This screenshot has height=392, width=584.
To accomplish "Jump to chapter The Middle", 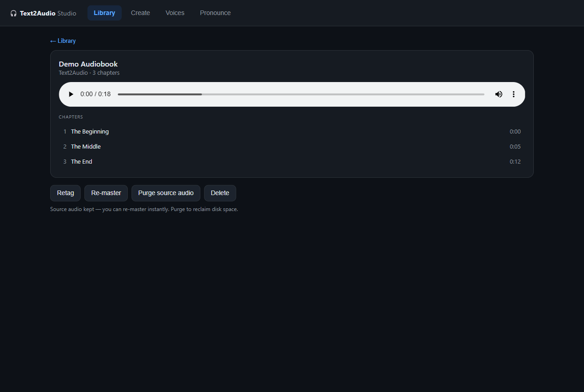I will click(x=292, y=147).
